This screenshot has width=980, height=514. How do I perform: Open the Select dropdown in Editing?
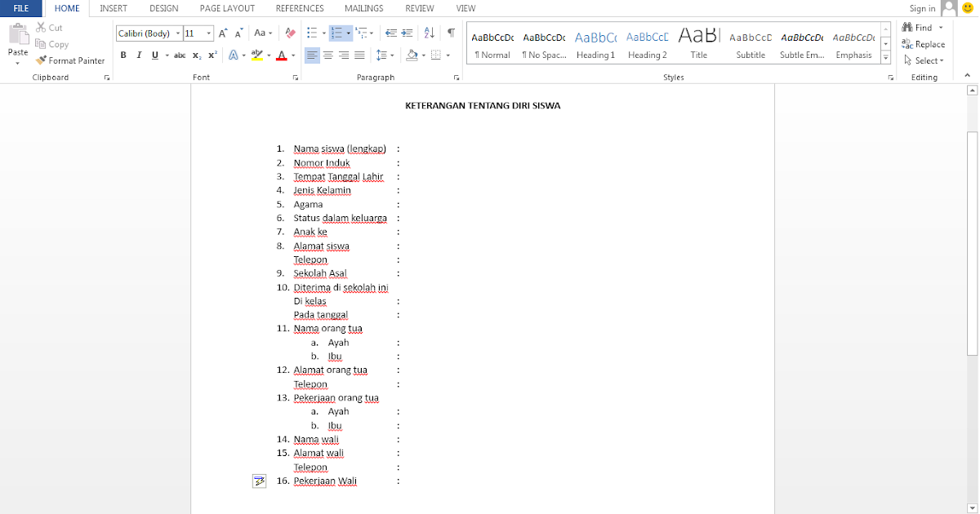coord(924,60)
